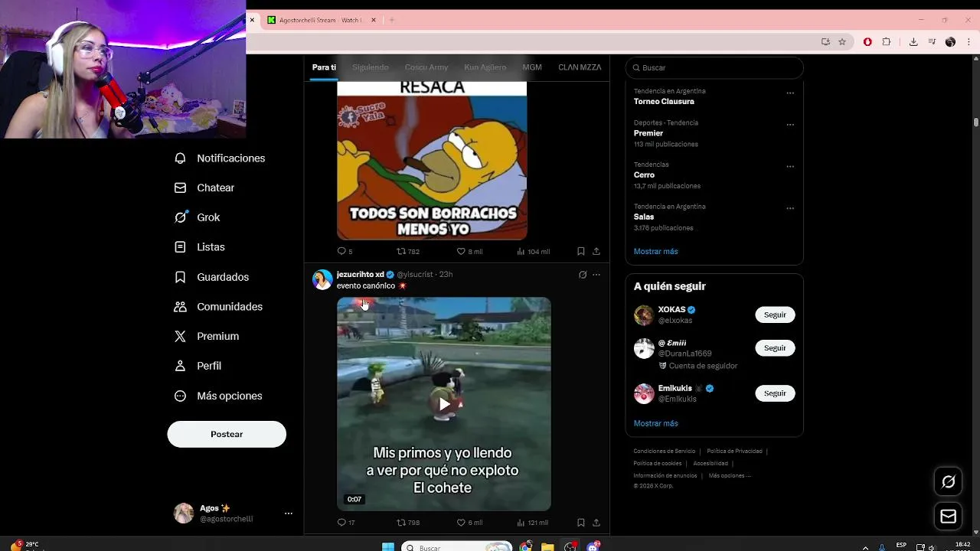Image resolution: width=980 pixels, height=551 pixels.
Task: Reply to the Homer resaca meme post
Action: pyautogui.click(x=345, y=251)
